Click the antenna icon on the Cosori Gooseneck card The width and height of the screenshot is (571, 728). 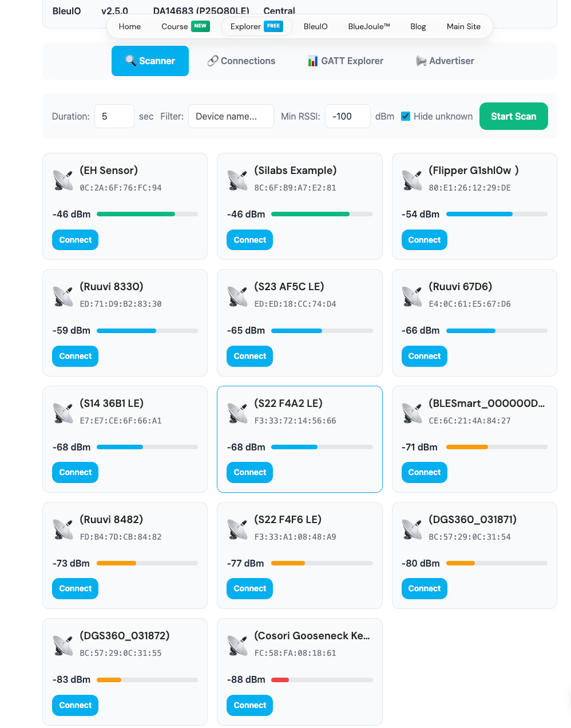point(237,644)
